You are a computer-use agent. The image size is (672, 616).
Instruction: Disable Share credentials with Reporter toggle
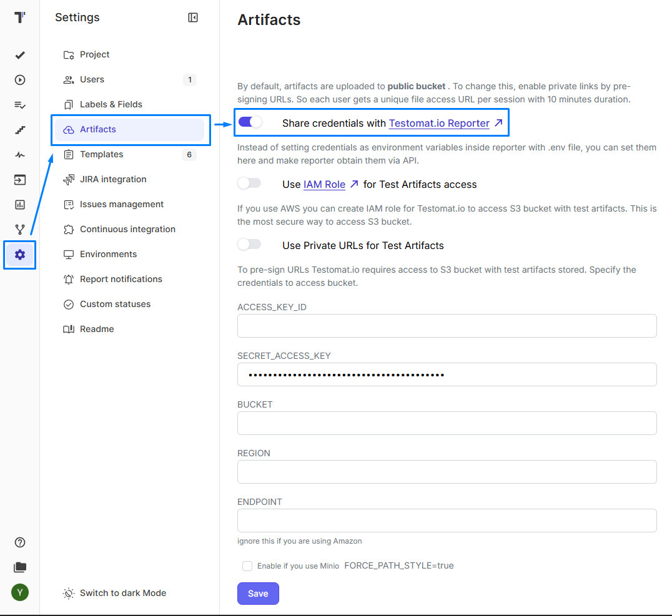[x=250, y=122]
